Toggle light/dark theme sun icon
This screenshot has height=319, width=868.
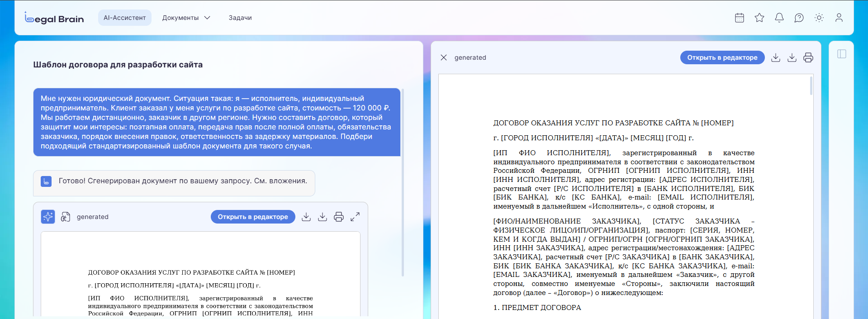pos(819,18)
